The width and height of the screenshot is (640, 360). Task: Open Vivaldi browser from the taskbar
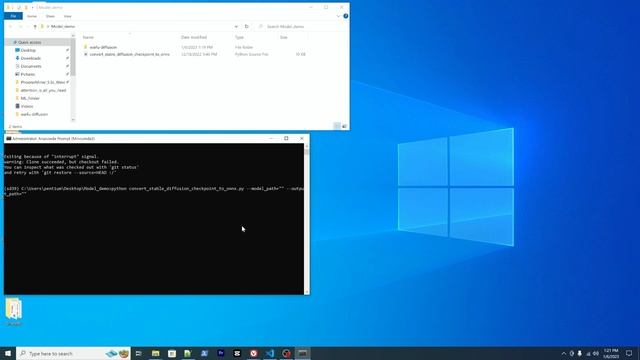tap(253, 353)
